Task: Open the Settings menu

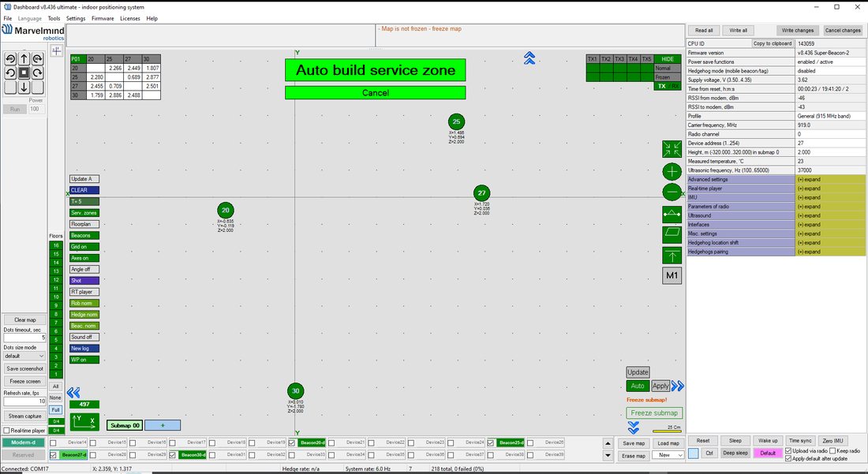Action: [x=76, y=18]
